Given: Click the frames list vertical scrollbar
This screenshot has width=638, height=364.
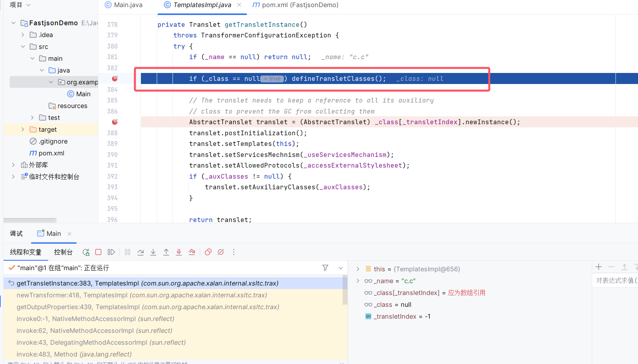Looking at the screenshot, I should (345, 290).
